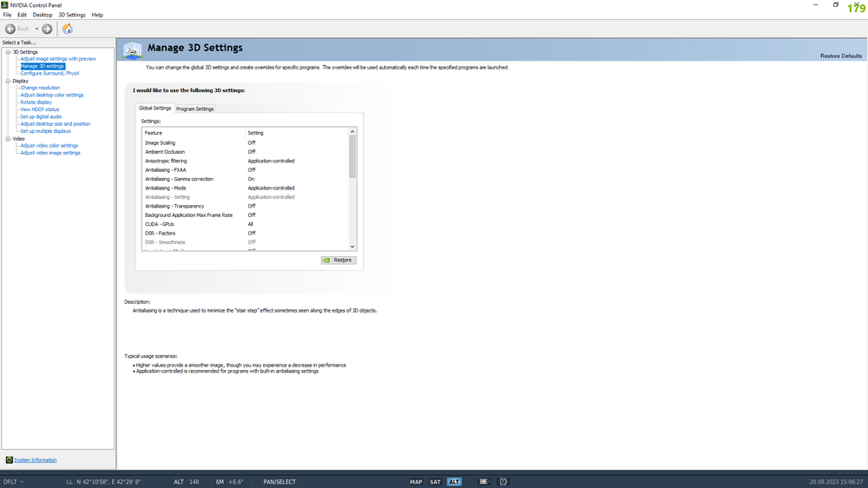Click the flag icon next to ALT button
868x488 pixels.
[483, 482]
